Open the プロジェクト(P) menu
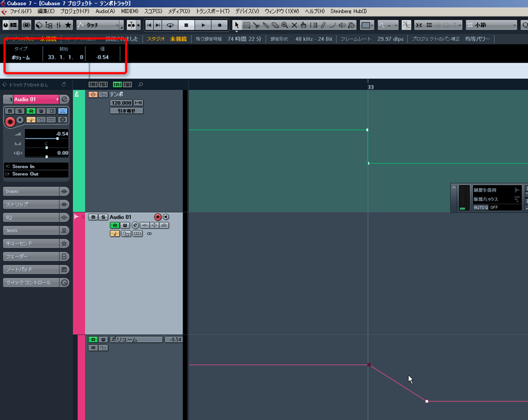Image resolution: width=528 pixels, height=420 pixels. [x=74, y=11]
